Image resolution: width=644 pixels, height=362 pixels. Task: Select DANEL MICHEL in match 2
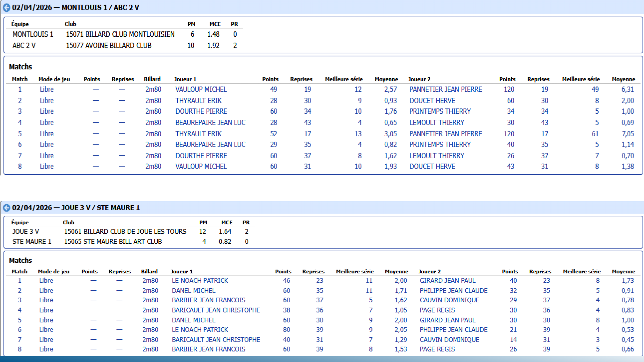click(x=193, y=291)
